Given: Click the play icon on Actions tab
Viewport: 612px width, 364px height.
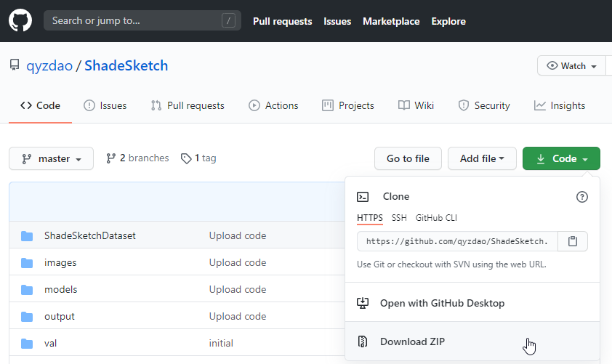Looking at the screenshot, I should pyautogui.click(x=254, y=105).
